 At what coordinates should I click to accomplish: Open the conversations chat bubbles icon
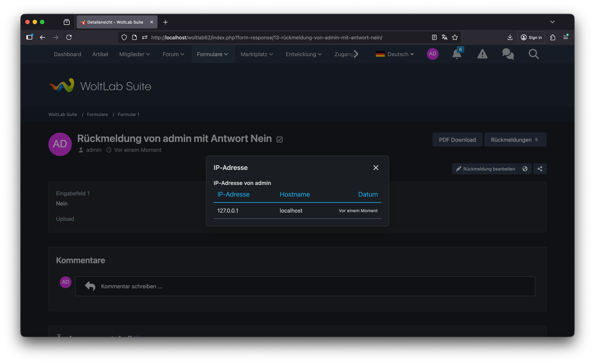[x=508, y=54]
